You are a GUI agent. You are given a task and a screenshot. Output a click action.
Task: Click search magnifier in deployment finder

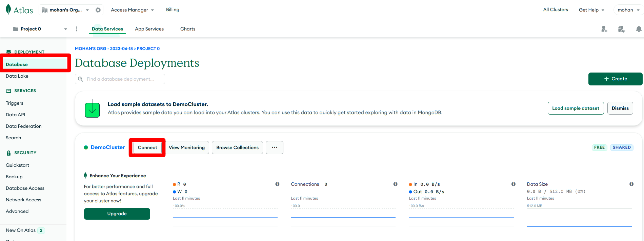81,79
